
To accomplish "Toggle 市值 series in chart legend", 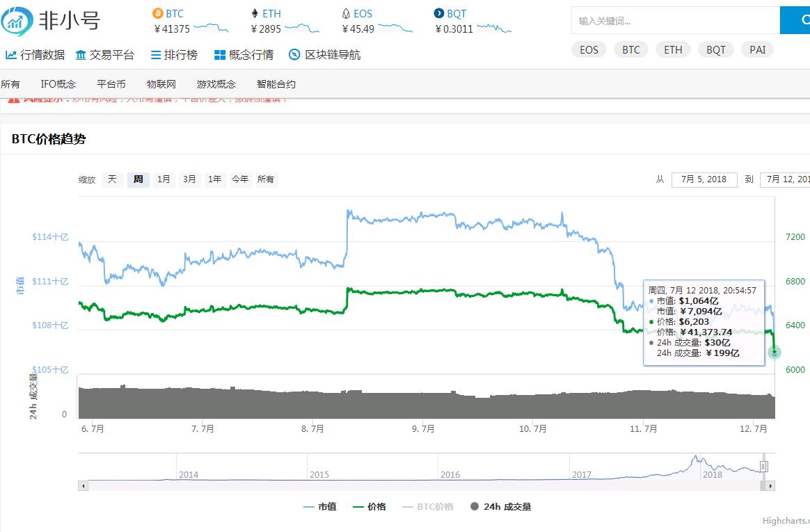I will click(x=320, y=507).
